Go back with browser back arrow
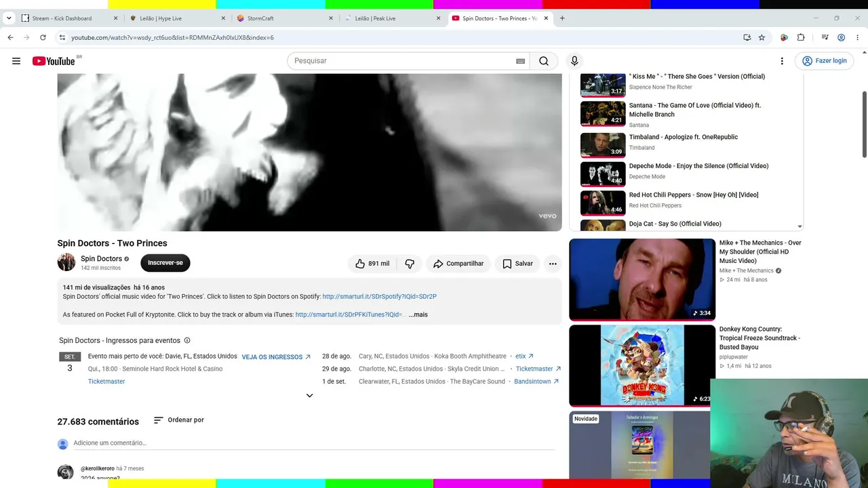This screenshot has height=488, width=868. pyautogui.click(x=10, y=37)
